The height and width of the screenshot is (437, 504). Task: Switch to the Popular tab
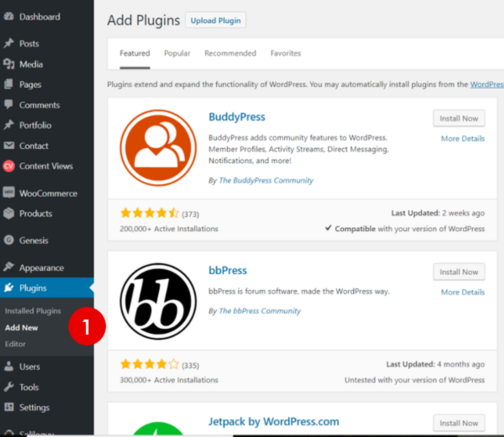point(177,53)
